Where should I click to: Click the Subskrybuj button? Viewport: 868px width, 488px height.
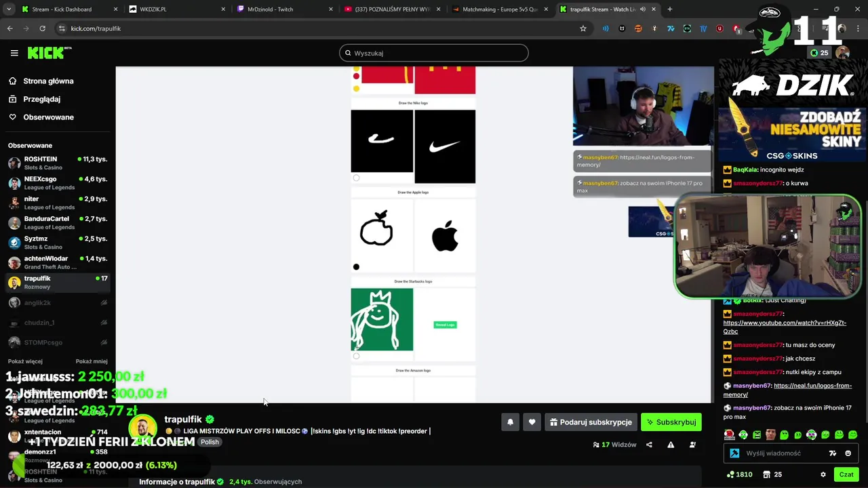[671, 422]
